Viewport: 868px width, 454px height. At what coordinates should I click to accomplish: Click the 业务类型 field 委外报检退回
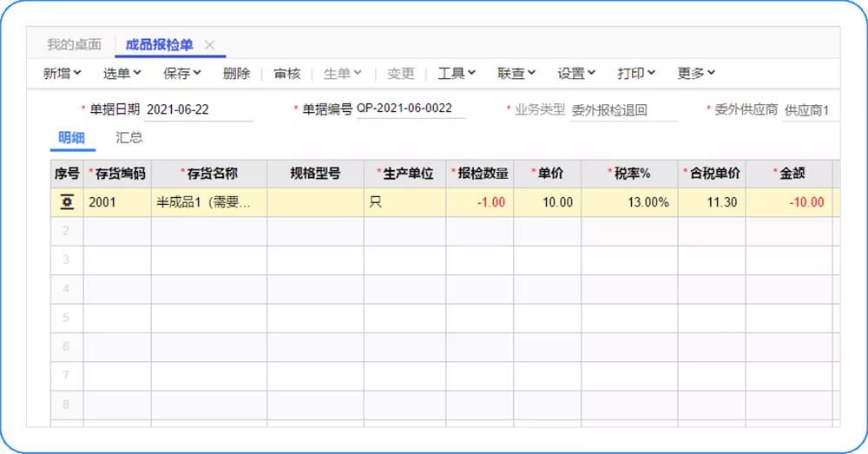[x=624, y=110]
